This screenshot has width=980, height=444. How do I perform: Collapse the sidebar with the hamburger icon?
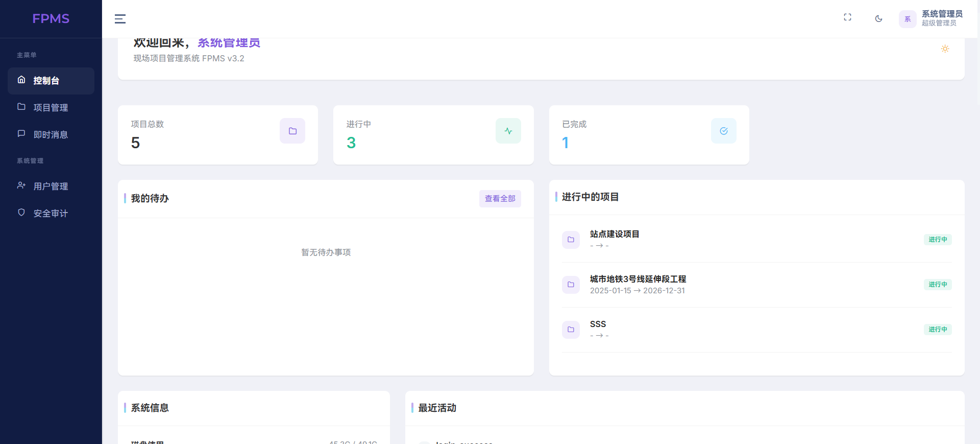pos(120,19)
